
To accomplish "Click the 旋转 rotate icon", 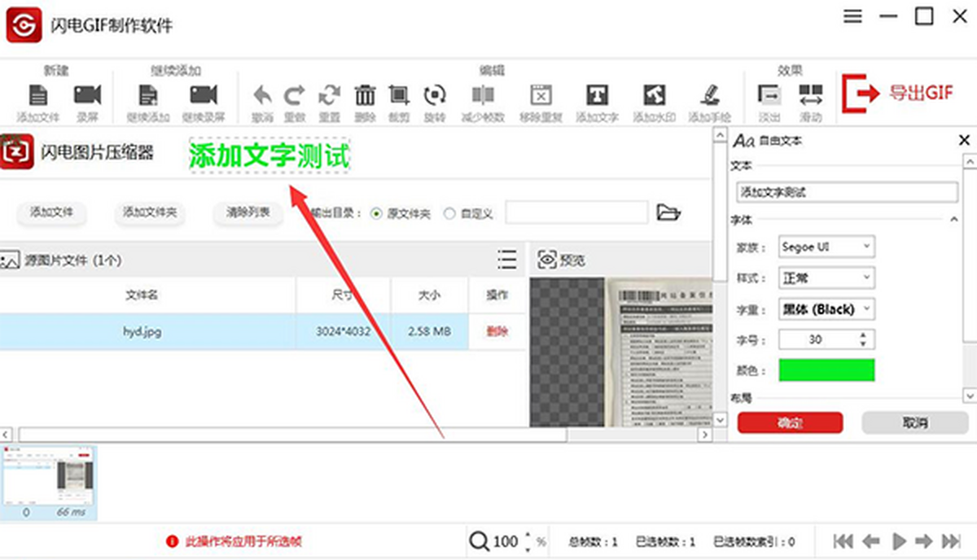I will pyautogui.click(x=435, y=96).
